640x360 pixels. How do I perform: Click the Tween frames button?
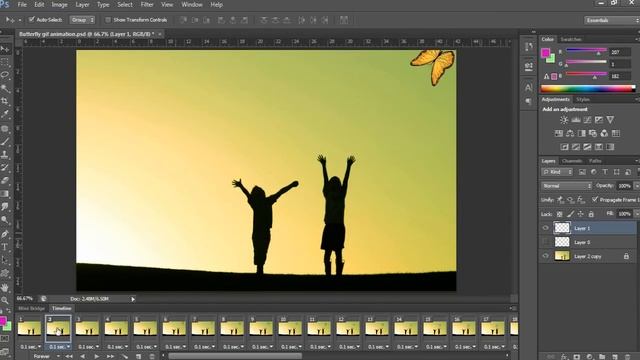124,356
